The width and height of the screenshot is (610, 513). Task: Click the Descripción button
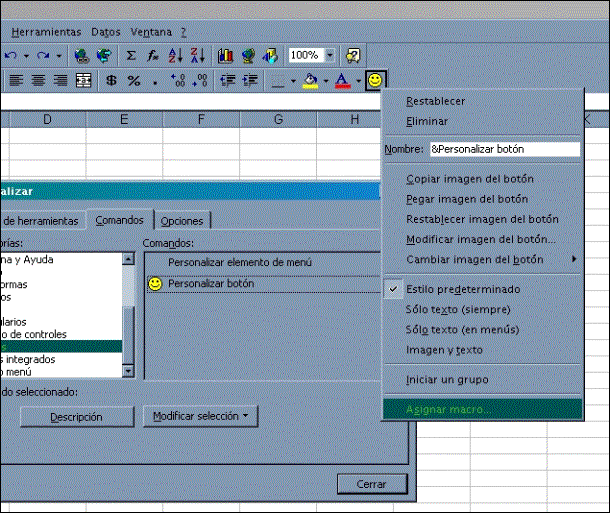(x=76, y=416)
